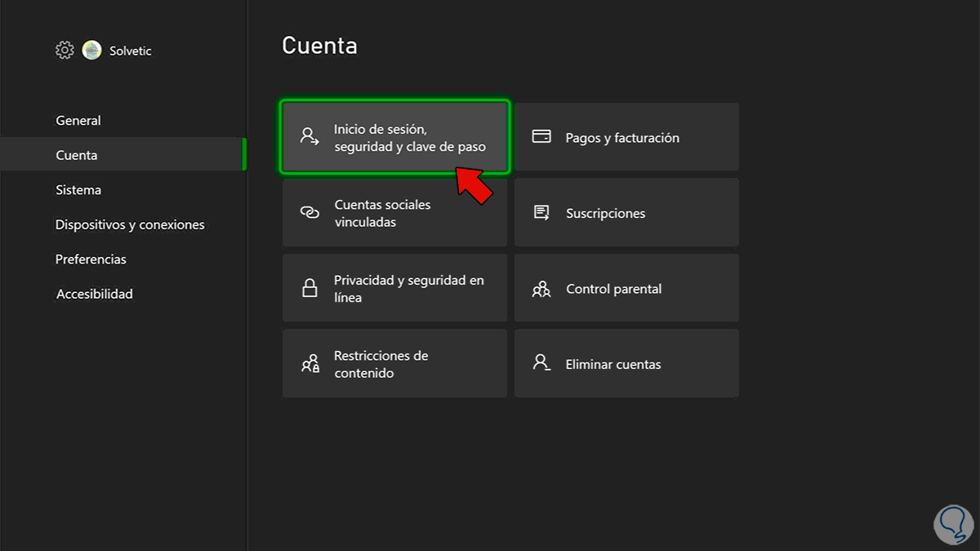
Task: Open the Preferencias section
Action: (x=91, y=259)
